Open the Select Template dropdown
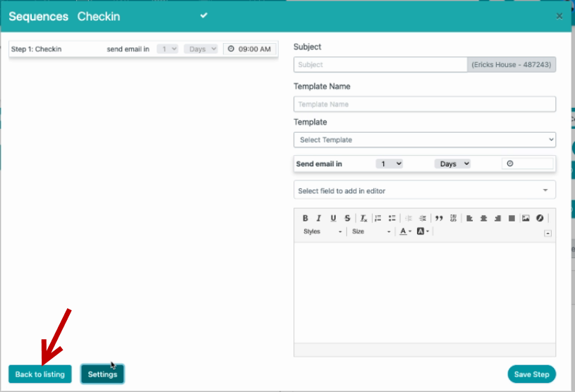575x392 pixels. pos(425,140)
